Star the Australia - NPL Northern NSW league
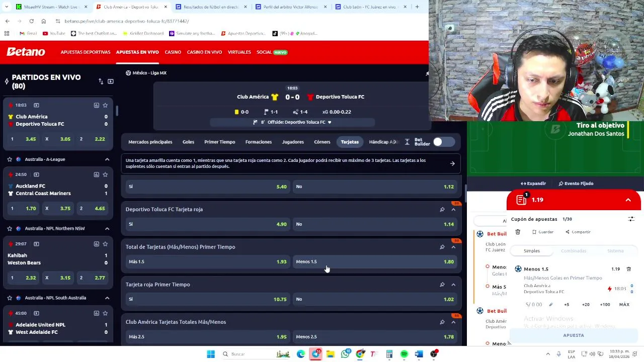 (x=10, y=229)
